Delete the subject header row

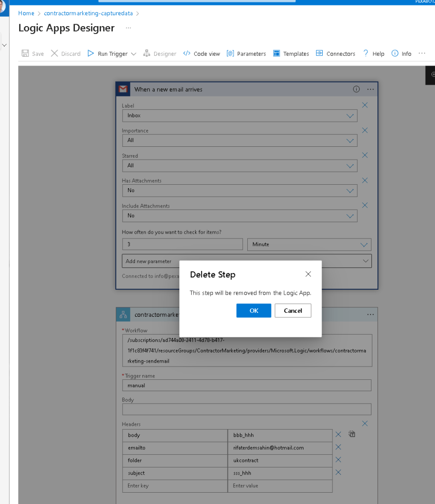pyautogui.click(x=338, y=472)
